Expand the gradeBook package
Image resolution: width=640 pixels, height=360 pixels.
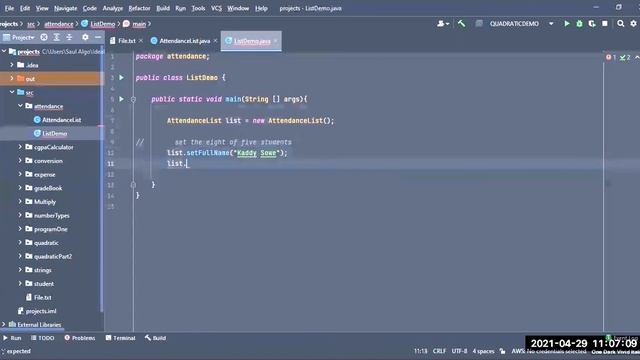coord(20,188)
